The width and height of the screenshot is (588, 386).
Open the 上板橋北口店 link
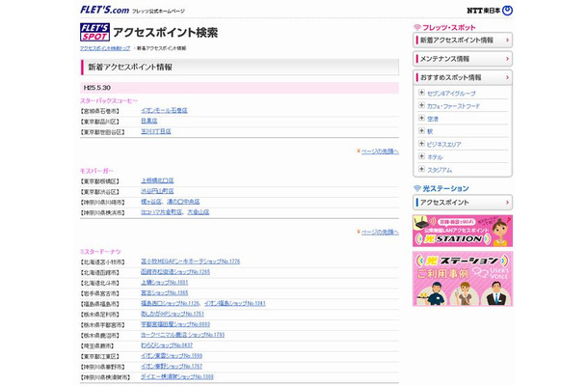pos(157,180)
